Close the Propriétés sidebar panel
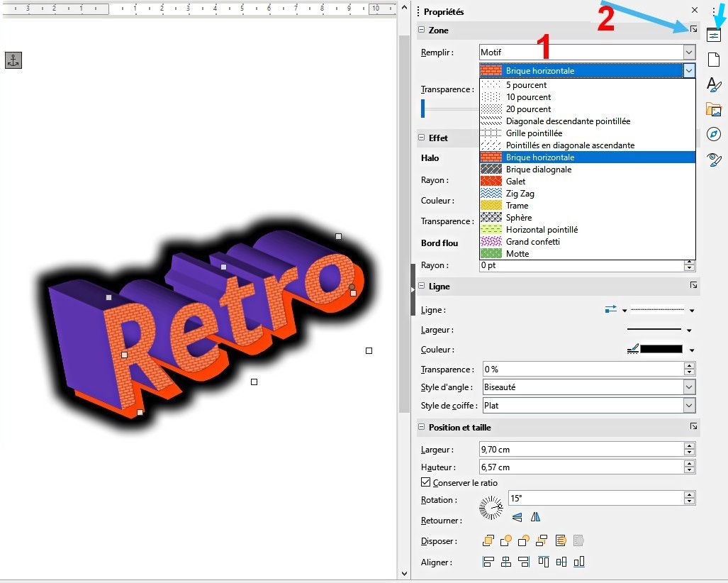Image resolution: width=728 pixels, height=583 pixels. point(695,10)
